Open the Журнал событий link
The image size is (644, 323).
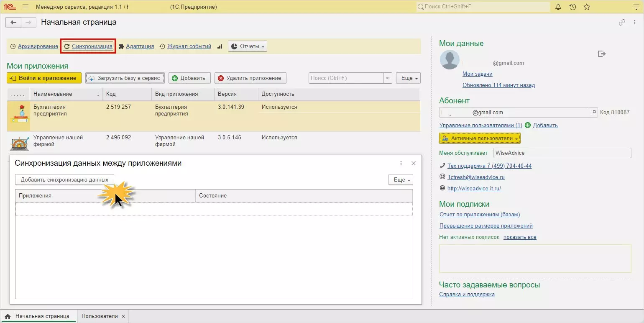point(189,46)
